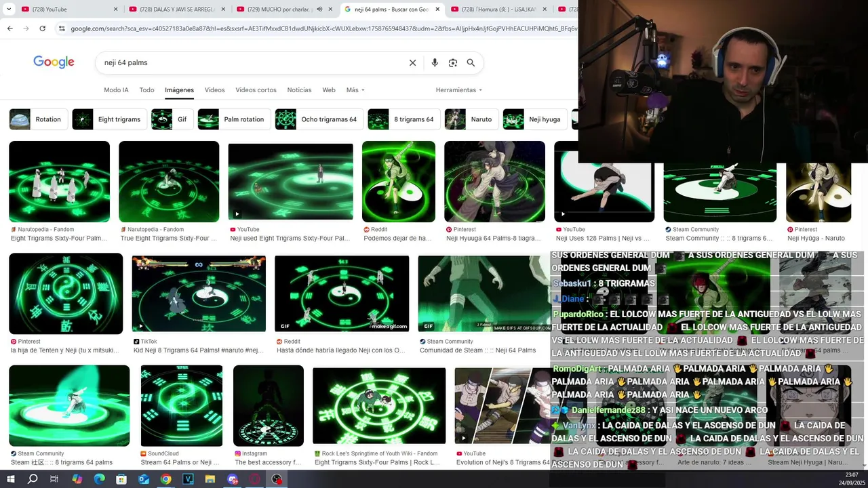Open Vídeos cortos results

click(256, 90)
